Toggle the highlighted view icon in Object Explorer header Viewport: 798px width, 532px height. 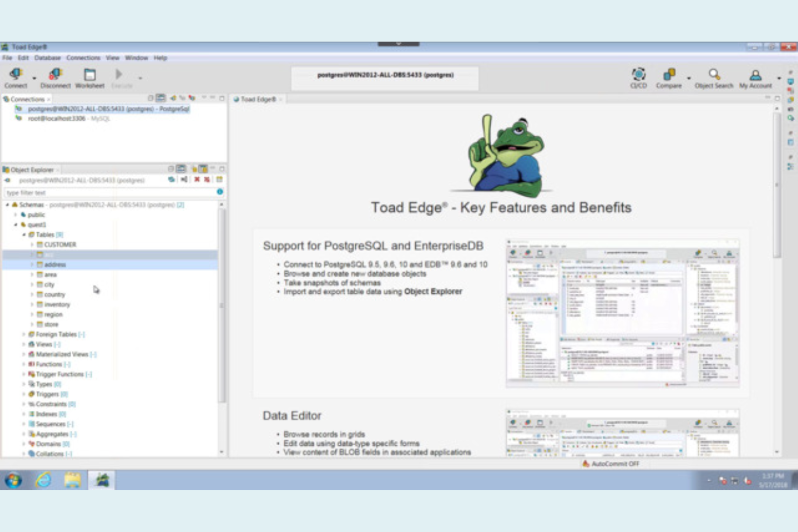203,169
